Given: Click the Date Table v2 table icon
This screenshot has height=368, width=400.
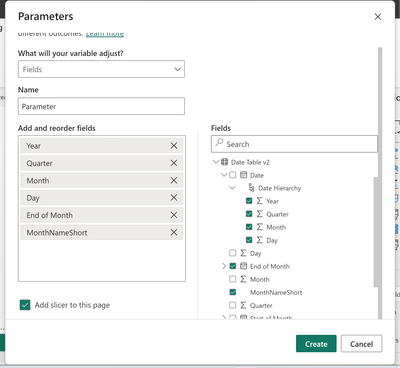Looking at the screenshot, I should tap(225, 162).
